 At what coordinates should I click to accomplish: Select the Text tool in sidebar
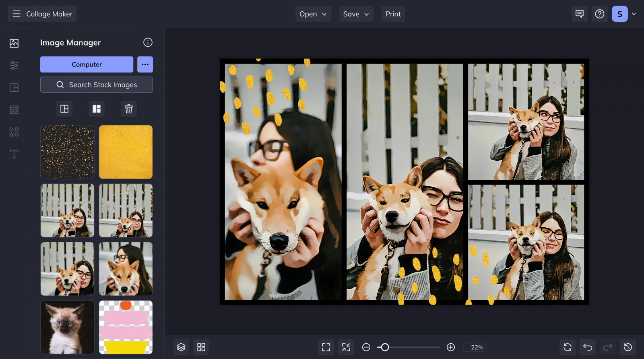[x=14, y=154]
